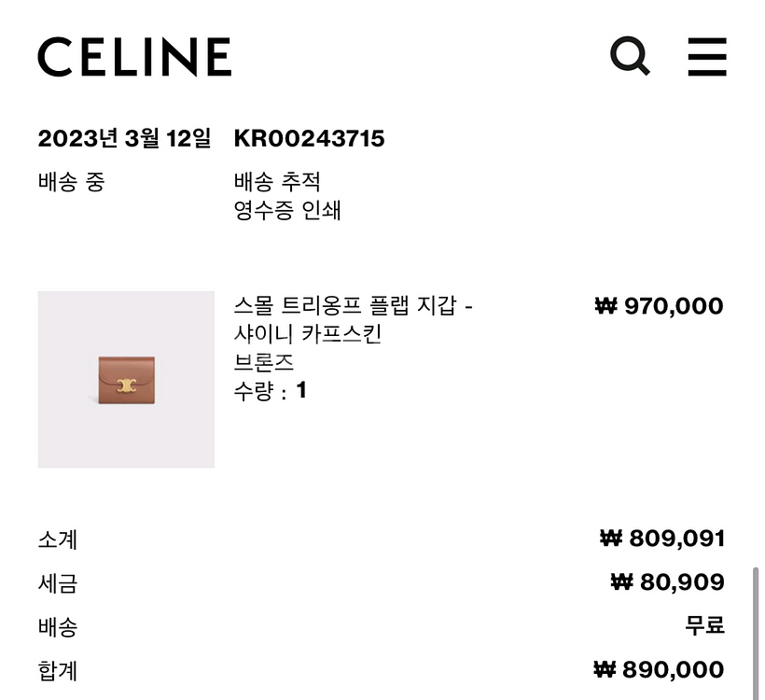765x700 pixels.
Task: Click the tax amount ₩ 80,909
Action: 667,582
